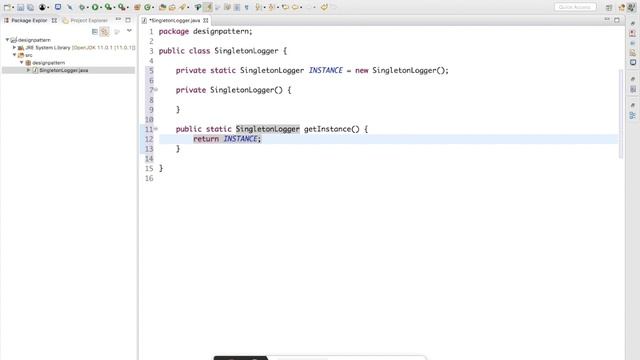The image size is (640, 360).
Task: Click 'package designpattern;' text on line 1
Action: coord(205,31)
